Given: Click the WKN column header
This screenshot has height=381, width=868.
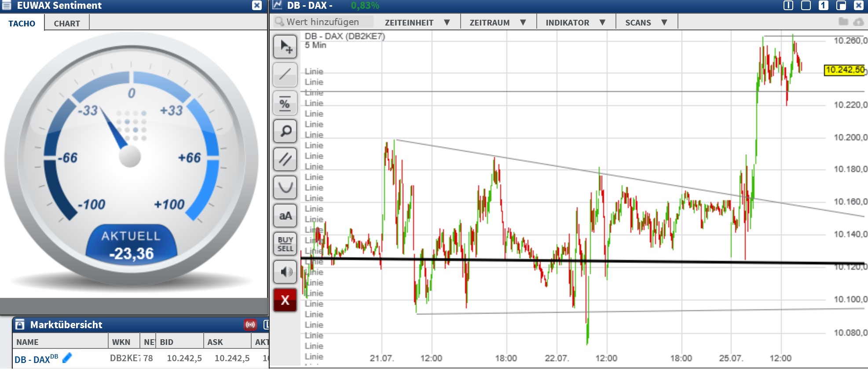Looking at the screenshot, I should click(x=124, y=342).
